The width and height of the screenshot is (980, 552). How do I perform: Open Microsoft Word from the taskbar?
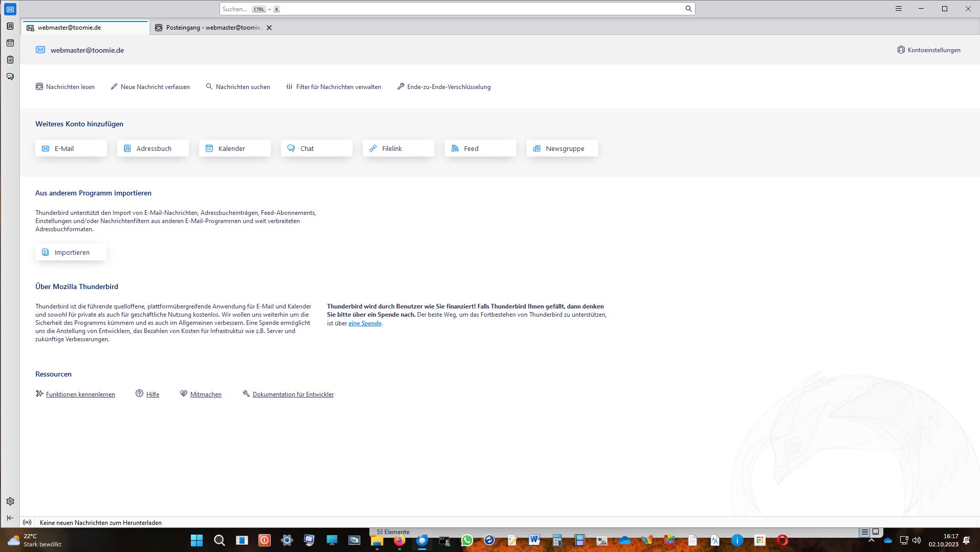point(534,540)
